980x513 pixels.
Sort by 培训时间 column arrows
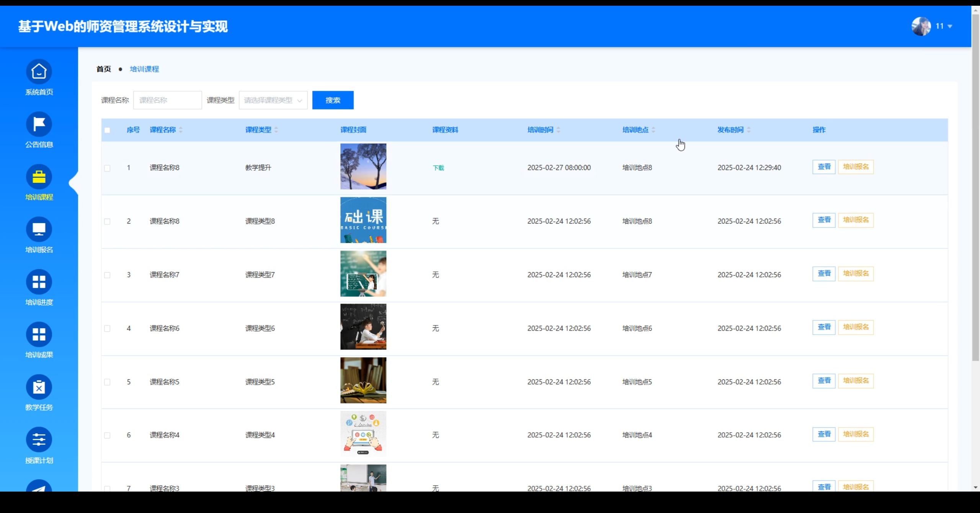pyautogui.click(x=559, y=130)
